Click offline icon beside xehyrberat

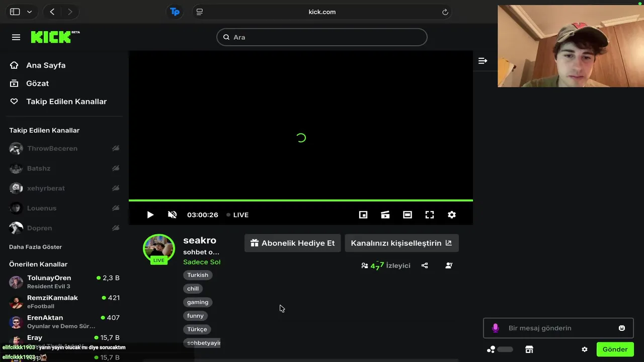pos(116,188)
